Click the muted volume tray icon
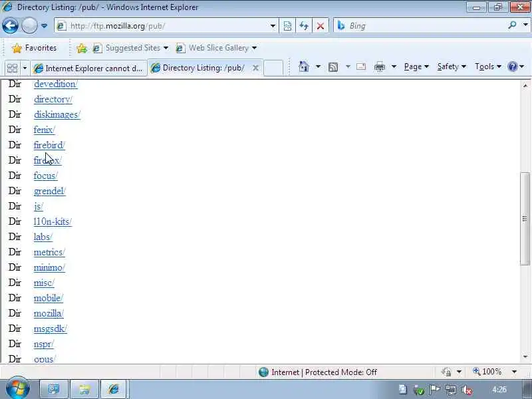 click(x=467, y=390)
